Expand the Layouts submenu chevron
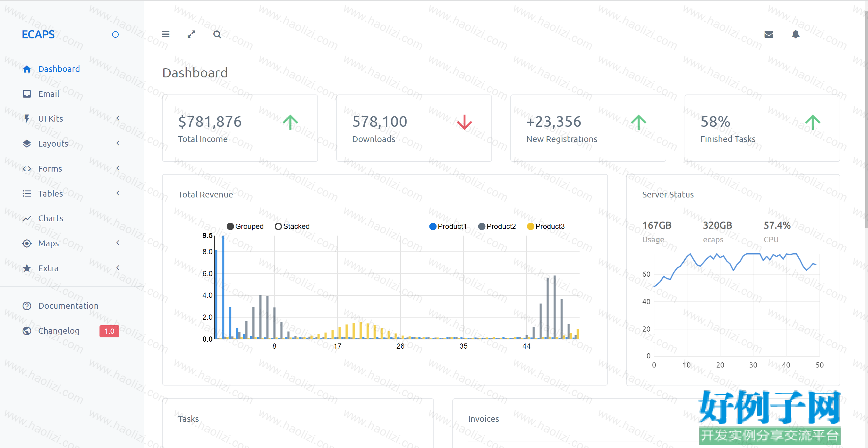 point(118,143)
